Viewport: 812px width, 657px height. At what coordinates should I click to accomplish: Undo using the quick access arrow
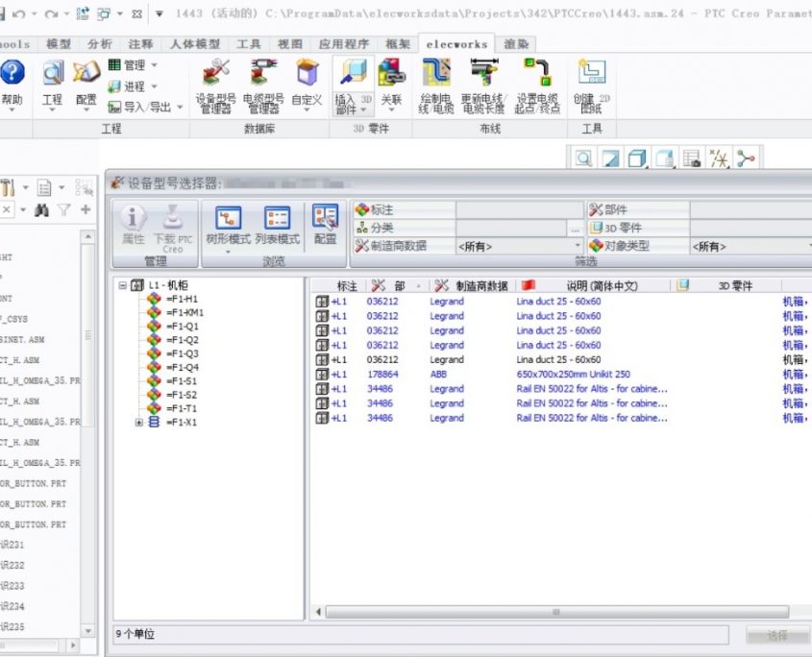click(19, 14)
